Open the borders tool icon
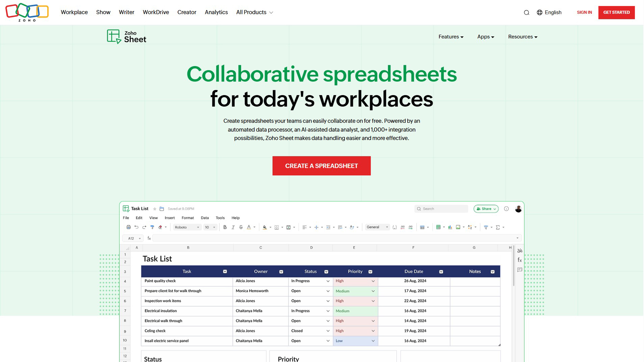The image size is (644, 362). (x=277, y=227)
